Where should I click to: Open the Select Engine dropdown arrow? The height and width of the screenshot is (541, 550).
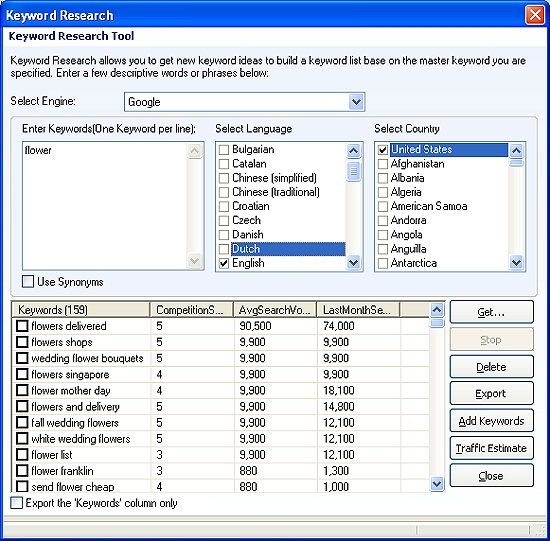click(x=356, y=102)
